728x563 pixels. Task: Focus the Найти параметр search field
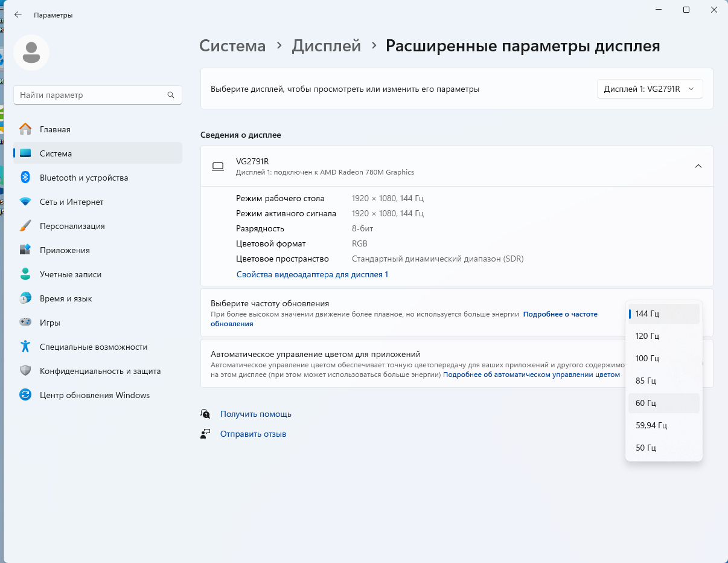(x=98, y=95)
